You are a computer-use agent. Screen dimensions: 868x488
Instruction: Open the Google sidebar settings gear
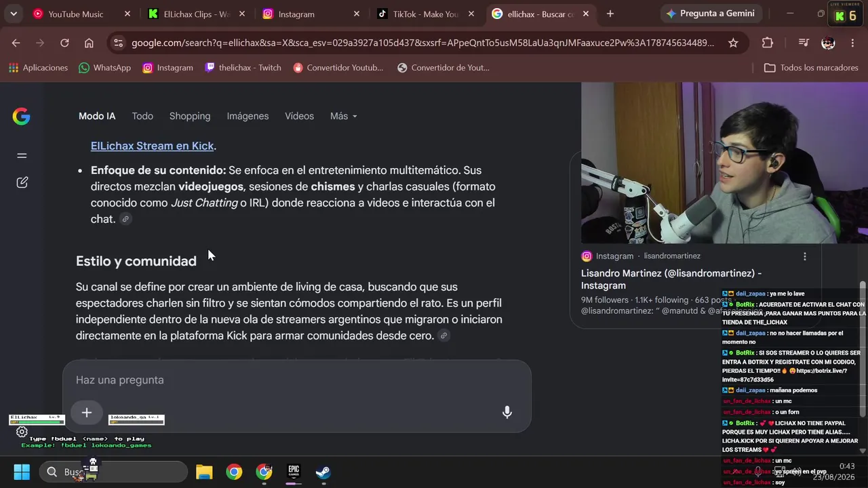pos(22,432)
